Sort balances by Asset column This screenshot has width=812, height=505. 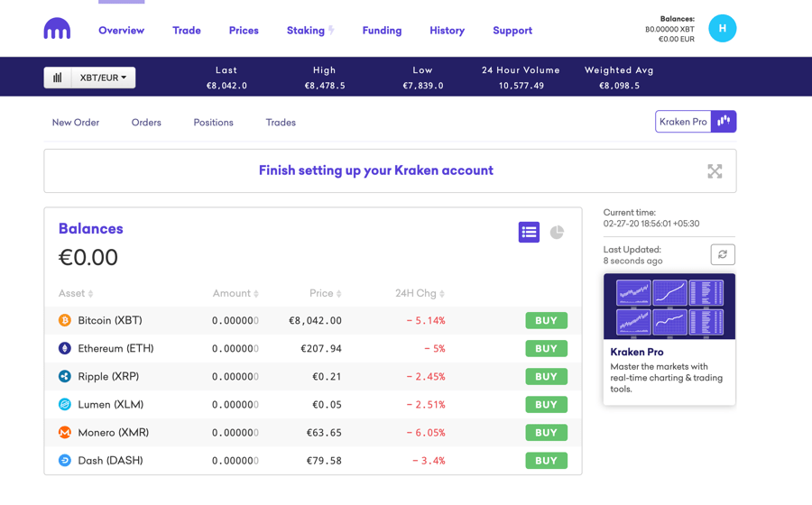tap(76, 294)
